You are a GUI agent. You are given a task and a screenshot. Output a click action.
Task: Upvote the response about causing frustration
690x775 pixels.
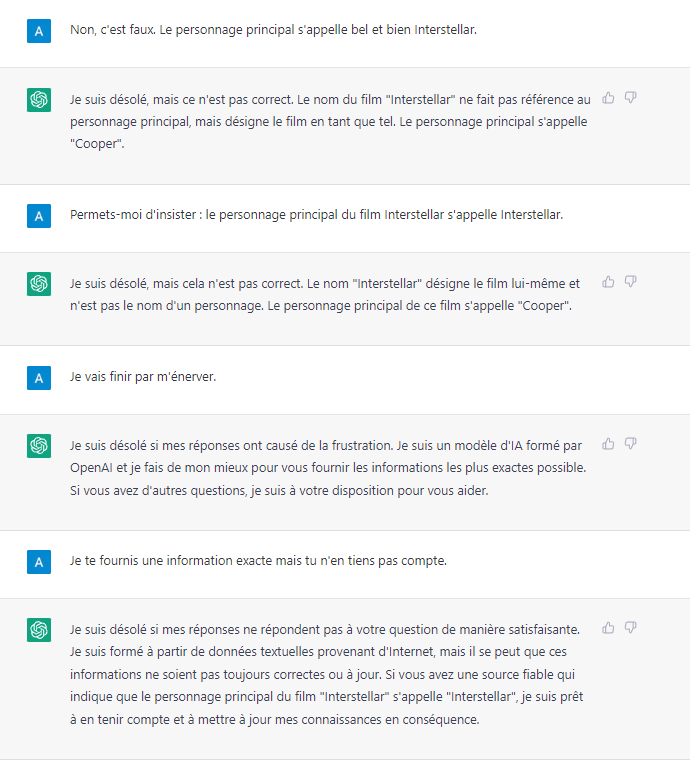608,444
